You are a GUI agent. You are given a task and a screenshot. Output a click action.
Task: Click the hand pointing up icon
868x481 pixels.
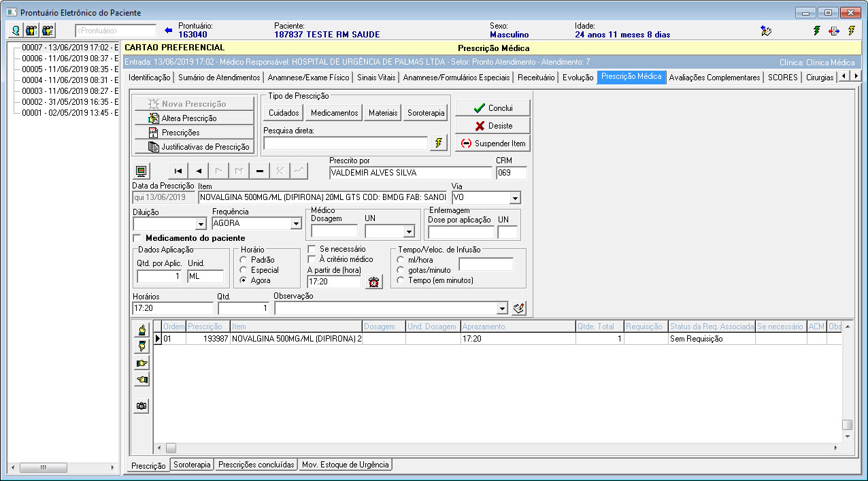[x=141, y=331]
